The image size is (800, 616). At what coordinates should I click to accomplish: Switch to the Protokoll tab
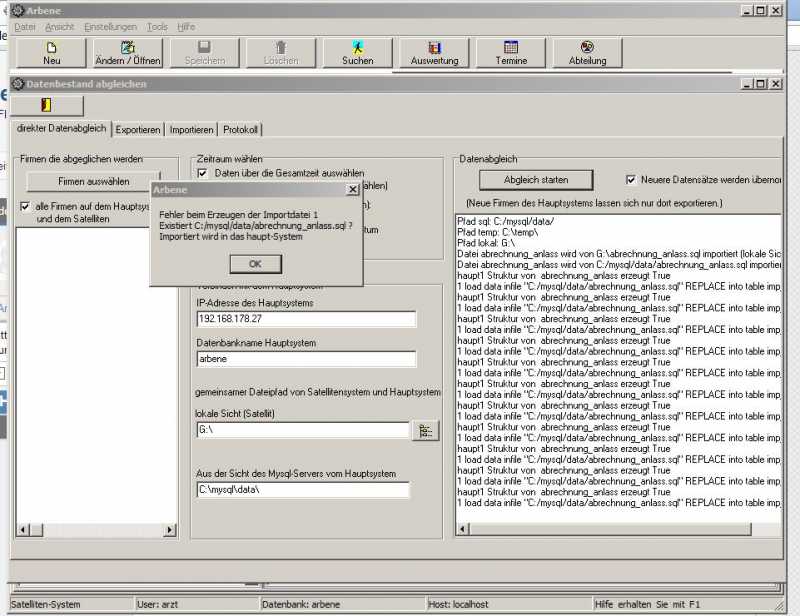click(x=241, y=130)
